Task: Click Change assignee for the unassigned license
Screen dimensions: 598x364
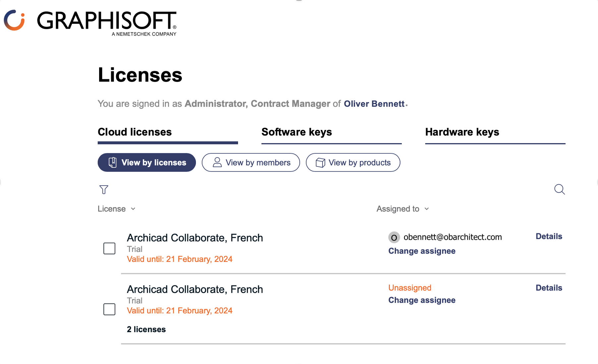Action: tap(421, 300)
